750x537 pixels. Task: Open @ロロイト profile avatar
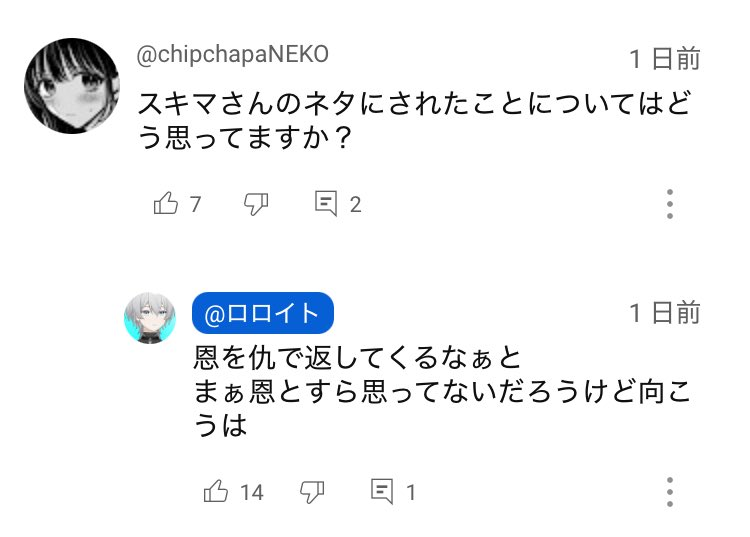[x=150, y=318]
